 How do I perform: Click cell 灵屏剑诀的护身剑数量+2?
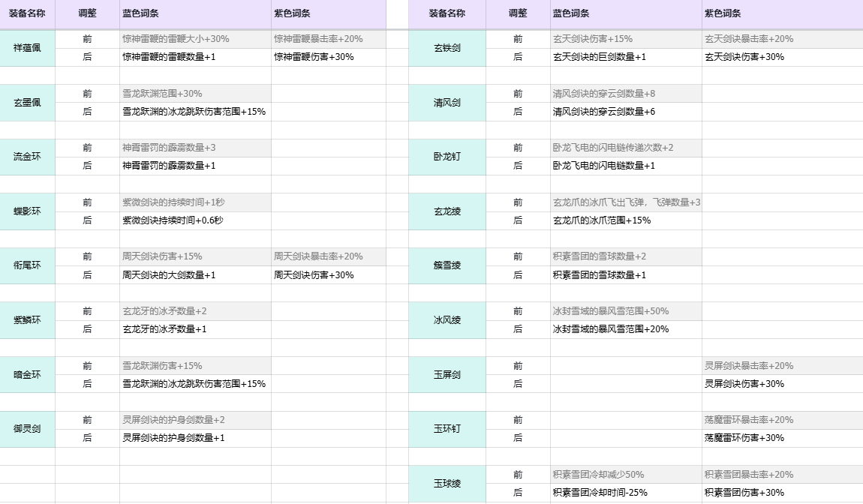[x=195, y=420]
